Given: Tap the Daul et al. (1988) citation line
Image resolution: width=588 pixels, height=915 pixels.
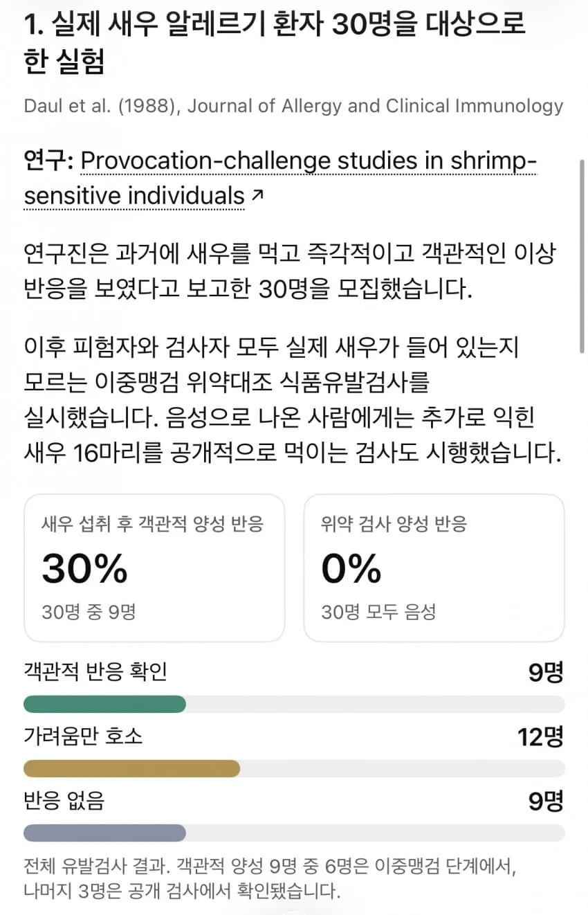Looking at the screenshot, I should click(x=293, y=107).
